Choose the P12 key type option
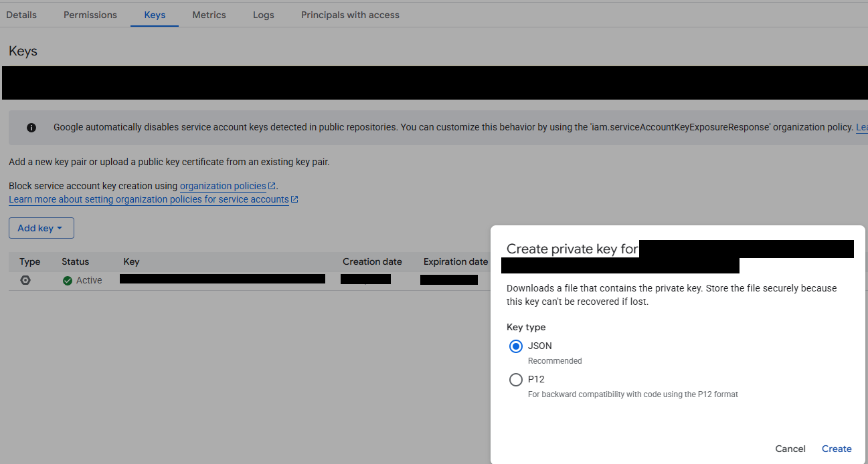Image resolution: width=868 pixels, height=464 pixels. pyautogui.click(x=515, y=380)
